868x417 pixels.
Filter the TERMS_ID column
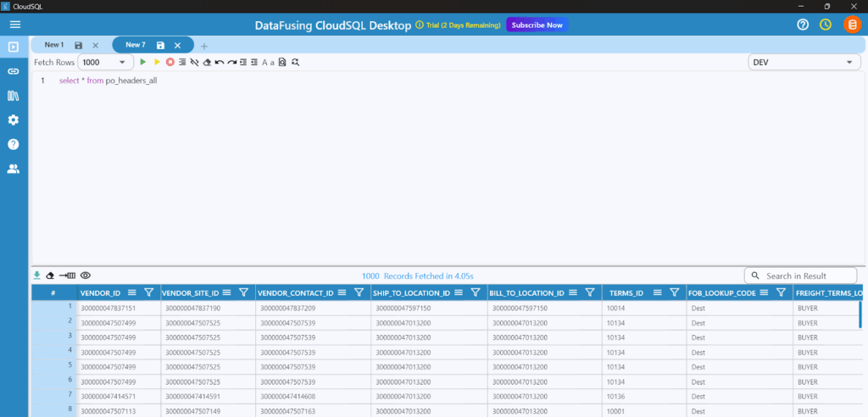(674, 292)
